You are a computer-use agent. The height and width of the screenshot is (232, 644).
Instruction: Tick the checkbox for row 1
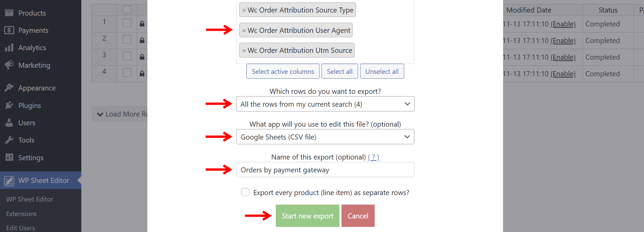127,23
